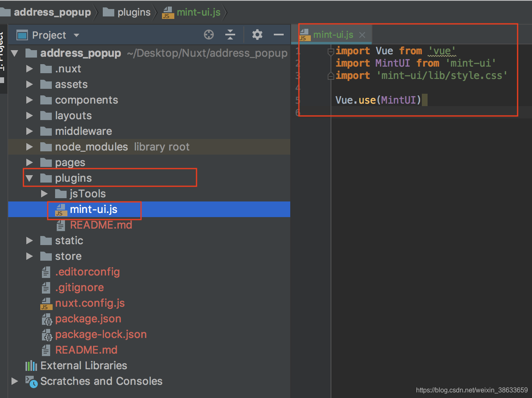This screenshot has height=398, width=532.
Task: Expand the layouts folder arrow
Action: [x=30, y=116]
